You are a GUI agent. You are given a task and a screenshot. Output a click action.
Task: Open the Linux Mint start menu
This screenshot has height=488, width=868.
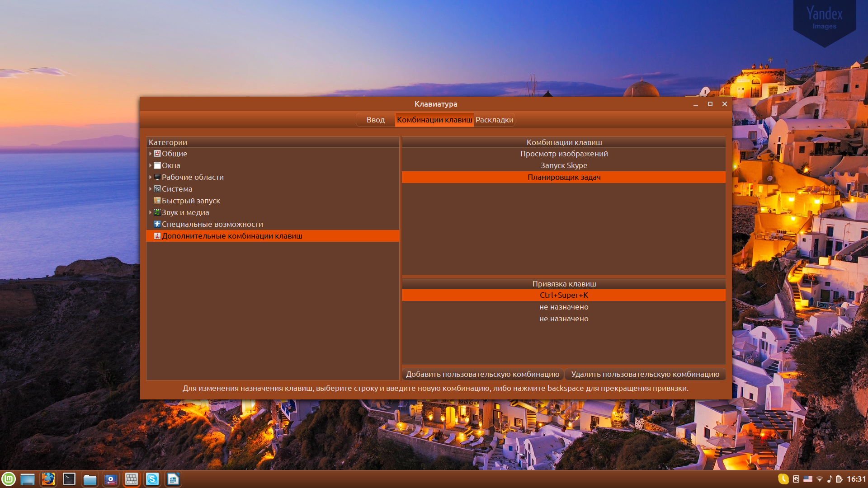click(9, 479)
